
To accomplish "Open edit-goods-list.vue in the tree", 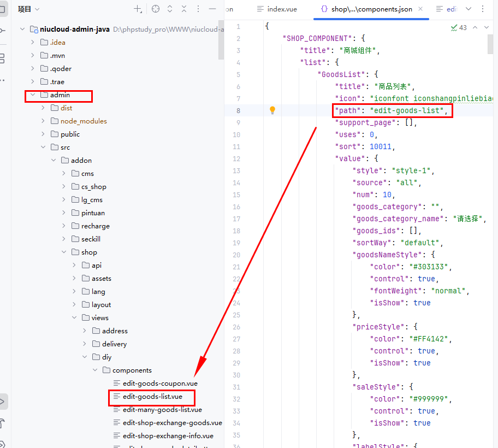I will click(152, 397).
